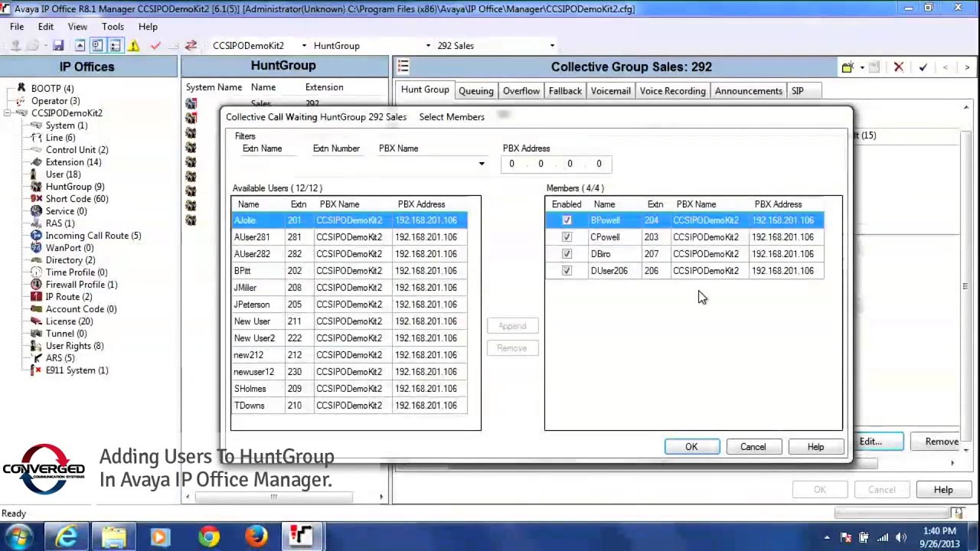Select the BOOTP (4) tree node
The image size is (980, 551).
coord(52,89)
